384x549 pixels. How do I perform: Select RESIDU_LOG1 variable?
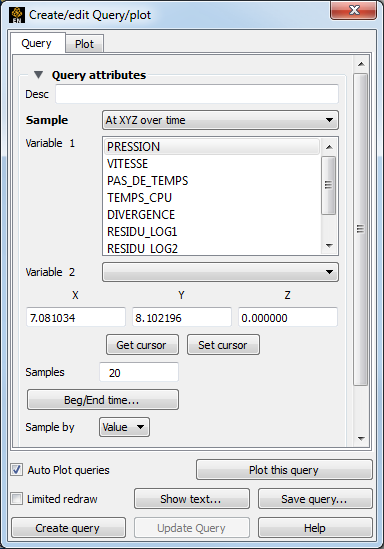pyautogui.click(x=212, y=231)
